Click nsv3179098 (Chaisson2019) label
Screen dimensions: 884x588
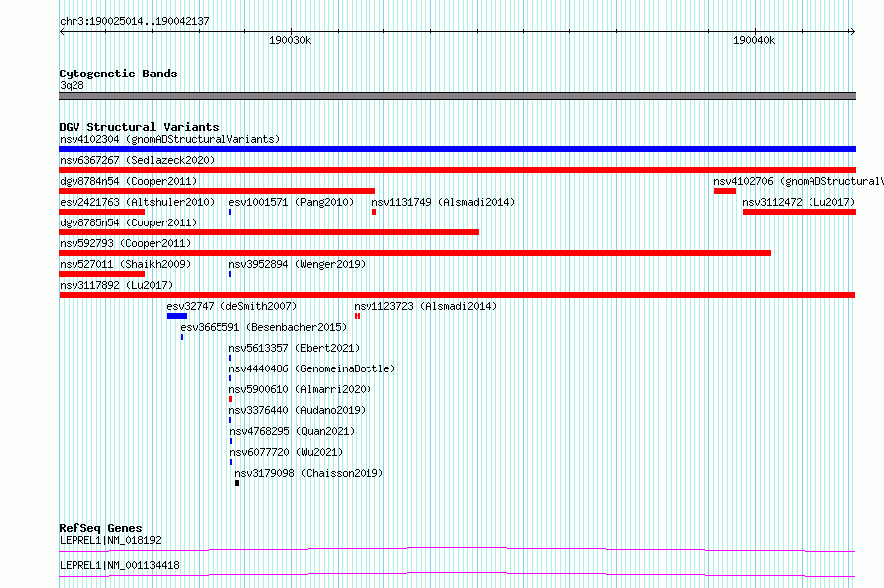coord(309,473)
